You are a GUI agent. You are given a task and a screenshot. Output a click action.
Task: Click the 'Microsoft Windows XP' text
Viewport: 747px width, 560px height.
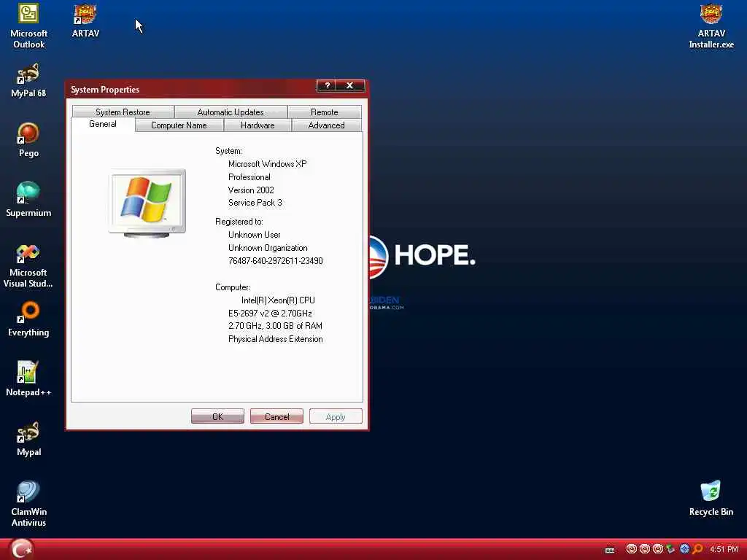tap(267, 164)
